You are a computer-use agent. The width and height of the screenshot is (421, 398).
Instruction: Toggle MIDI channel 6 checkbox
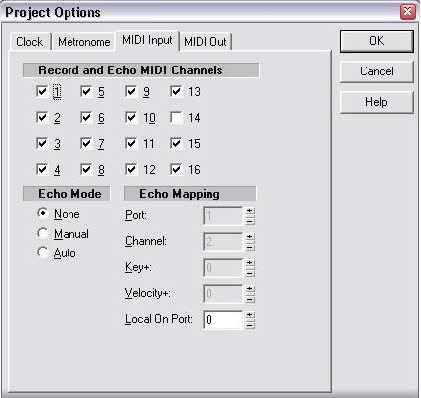click(x=86, y=117)
